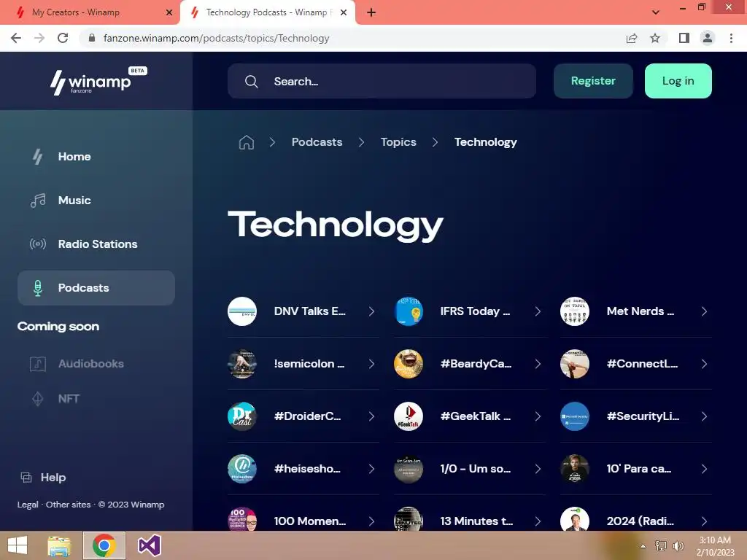747x560 pixels.
Task: Click the Log in button
Action: [678, 81]
